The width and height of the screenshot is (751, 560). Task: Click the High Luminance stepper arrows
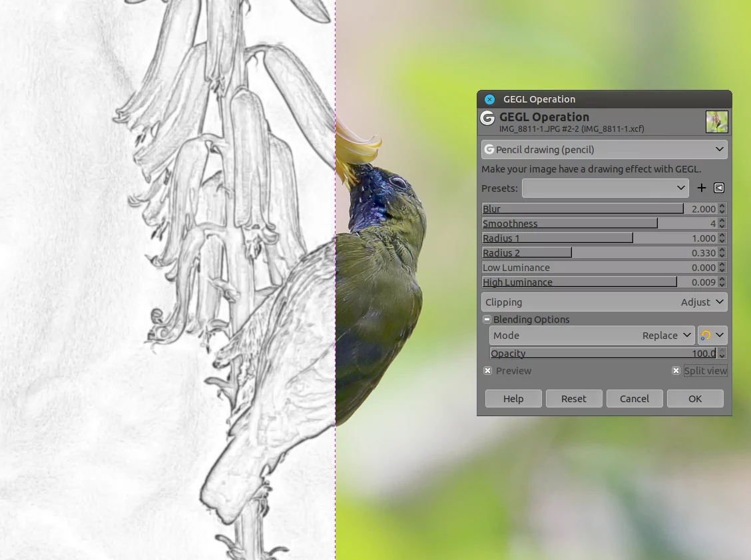[722, 282]
